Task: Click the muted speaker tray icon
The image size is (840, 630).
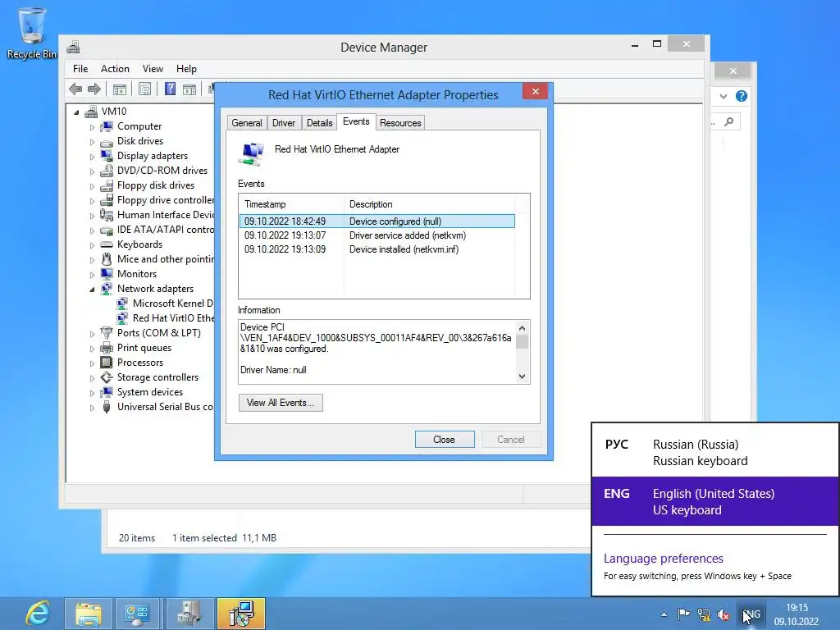Action: point(724,614)
